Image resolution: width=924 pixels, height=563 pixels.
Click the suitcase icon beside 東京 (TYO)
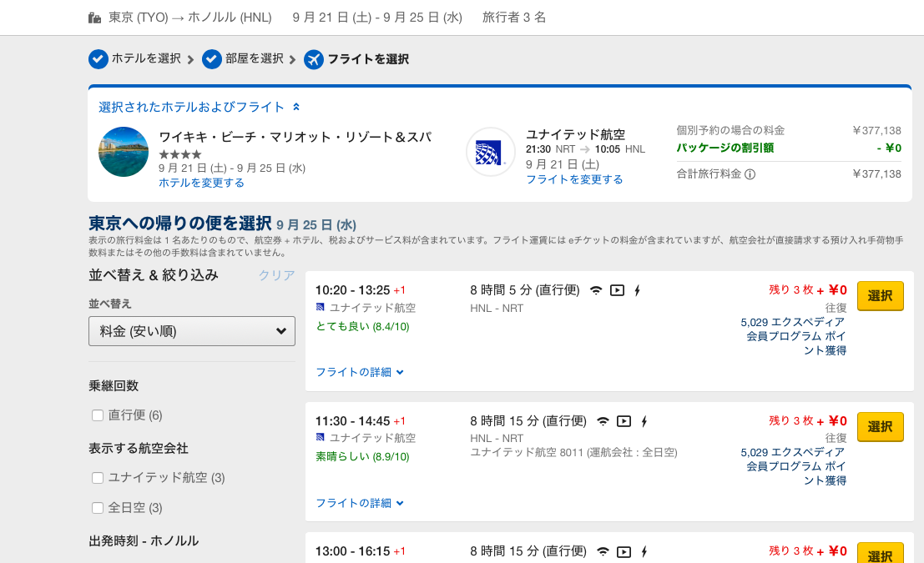tap(94, 18)
